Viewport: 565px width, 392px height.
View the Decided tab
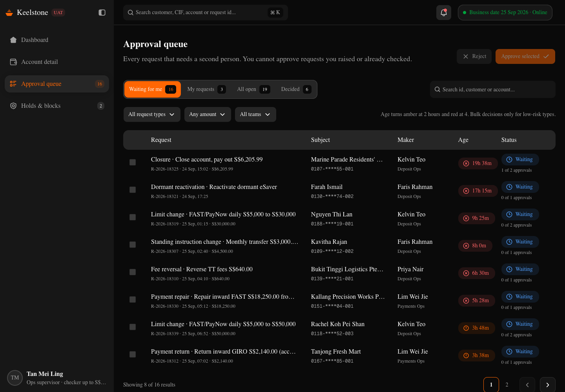pos(296,89)
